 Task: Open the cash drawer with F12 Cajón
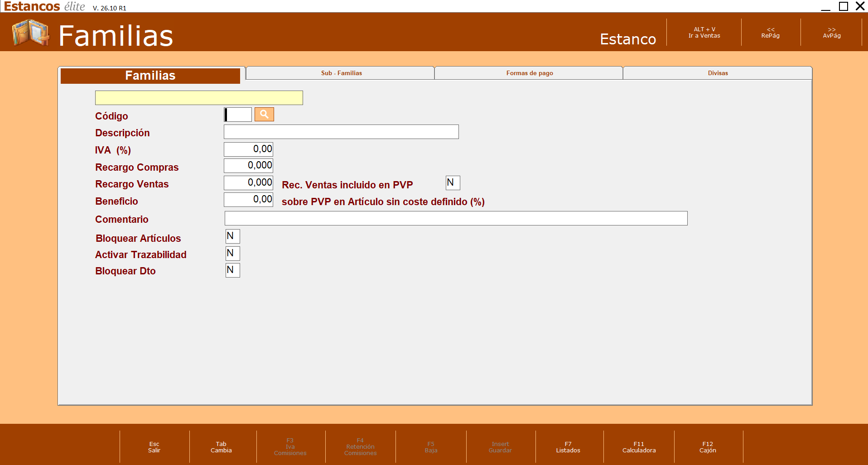tap(708, 447)
